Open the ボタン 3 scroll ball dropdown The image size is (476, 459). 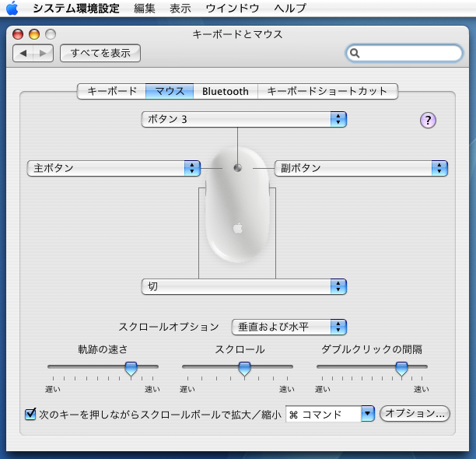243,119
